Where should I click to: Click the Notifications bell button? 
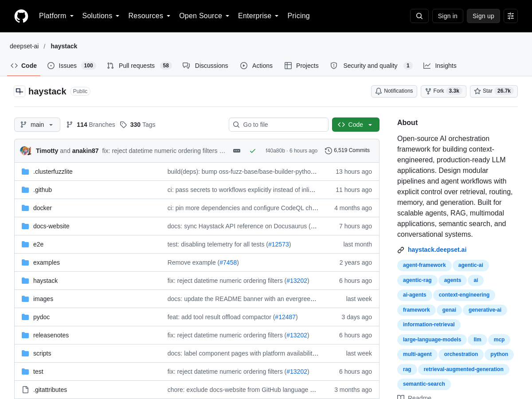click(x=394, y=91)
